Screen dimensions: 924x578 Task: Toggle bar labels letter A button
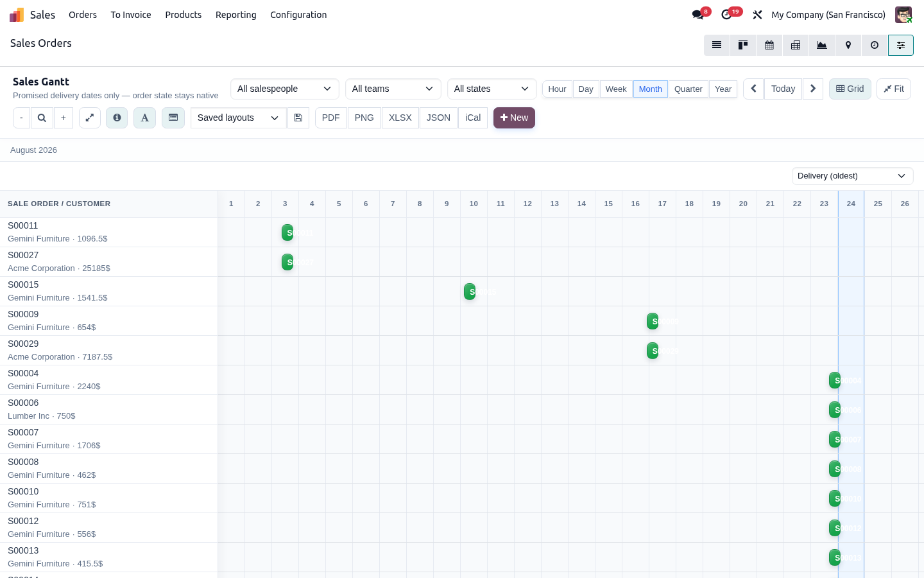(144, 118)
